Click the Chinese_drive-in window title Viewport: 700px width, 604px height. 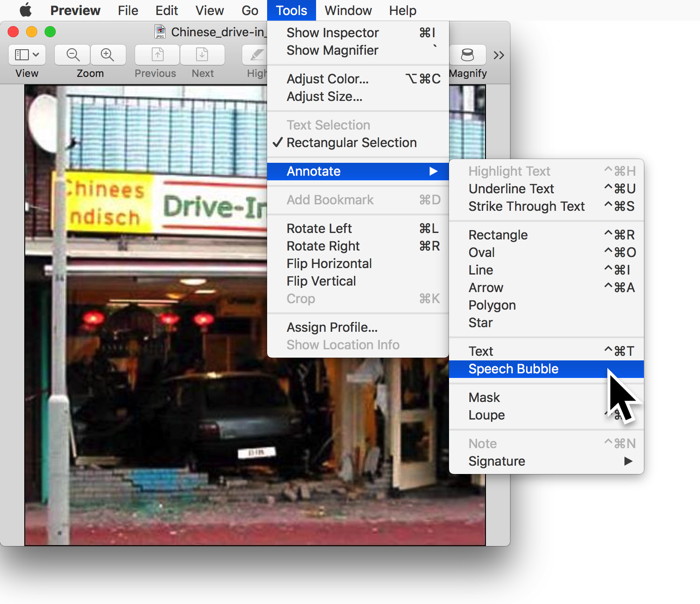click(x=217, y=32)
